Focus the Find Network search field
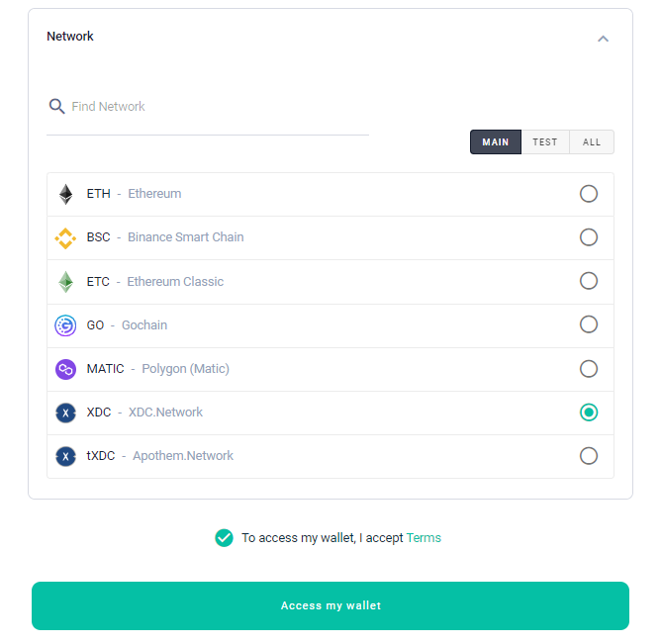Image resolution: width=661 pixels, height=644 pixels. [x=218, y=107]
